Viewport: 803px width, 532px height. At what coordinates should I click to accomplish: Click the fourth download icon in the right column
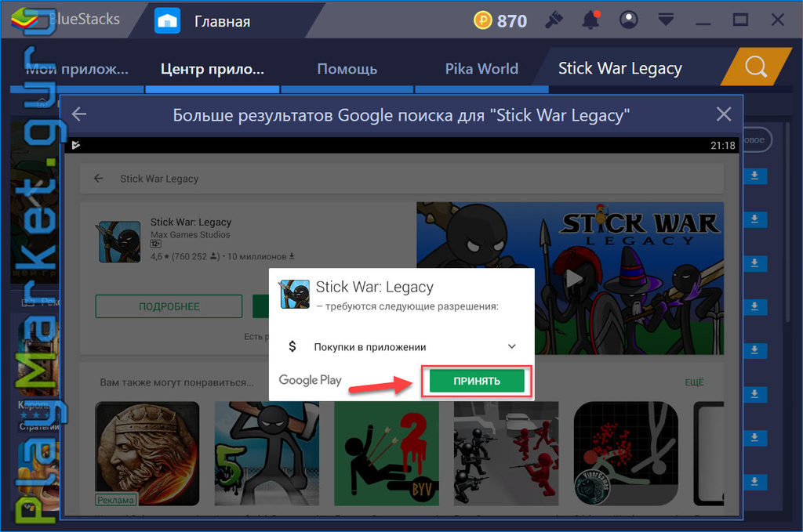coord(754,307)
